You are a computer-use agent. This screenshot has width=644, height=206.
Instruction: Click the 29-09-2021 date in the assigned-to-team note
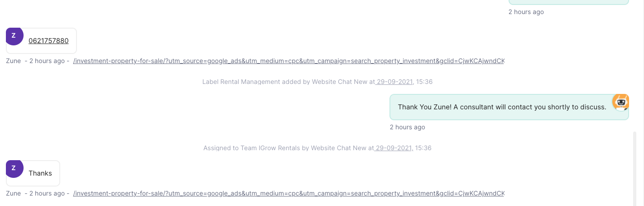393,148
